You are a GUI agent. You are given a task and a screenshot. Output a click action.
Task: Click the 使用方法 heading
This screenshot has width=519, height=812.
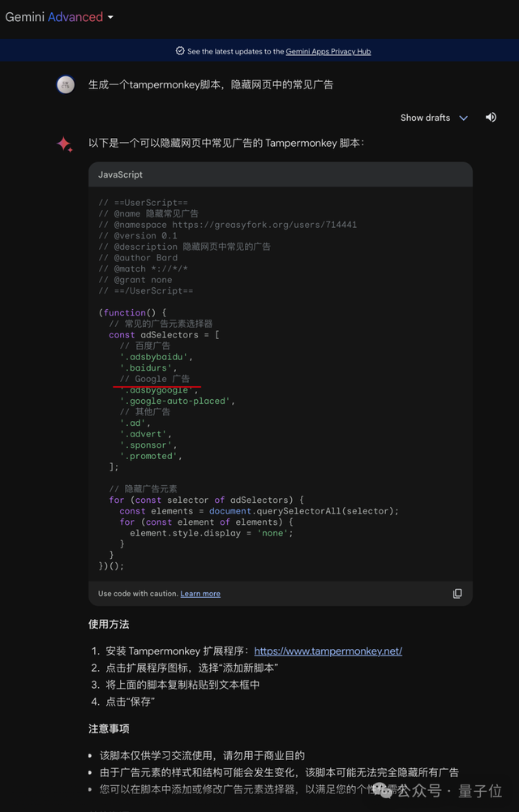(109, 625)
